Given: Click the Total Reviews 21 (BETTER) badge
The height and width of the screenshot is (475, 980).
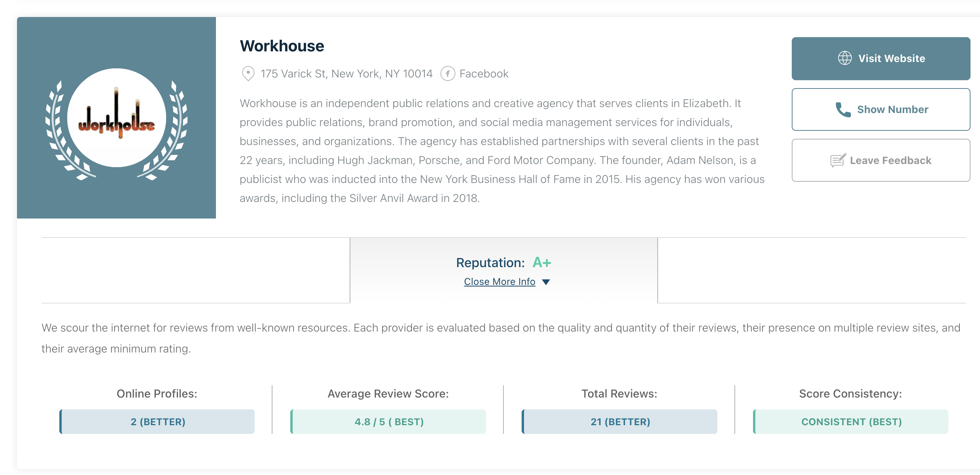Looking at the screenshot, I should tap(620, 422).
